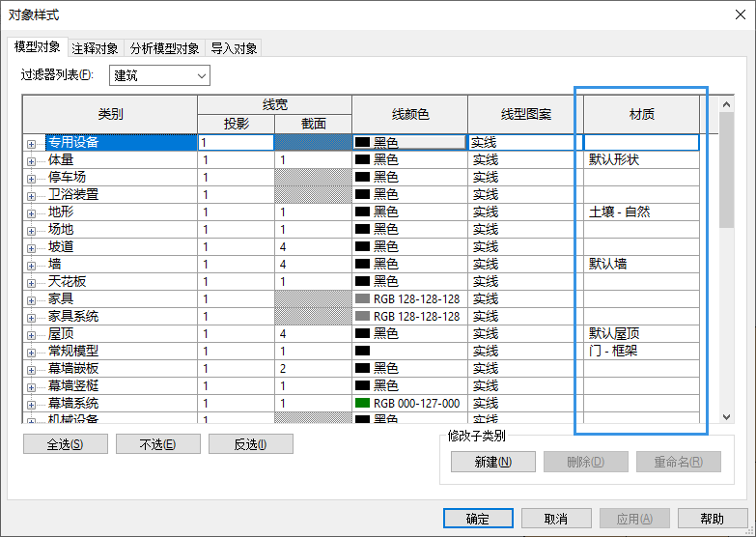Select the 门 - 框架 material cell
756x537 pixels.
(x=641, y=351)
